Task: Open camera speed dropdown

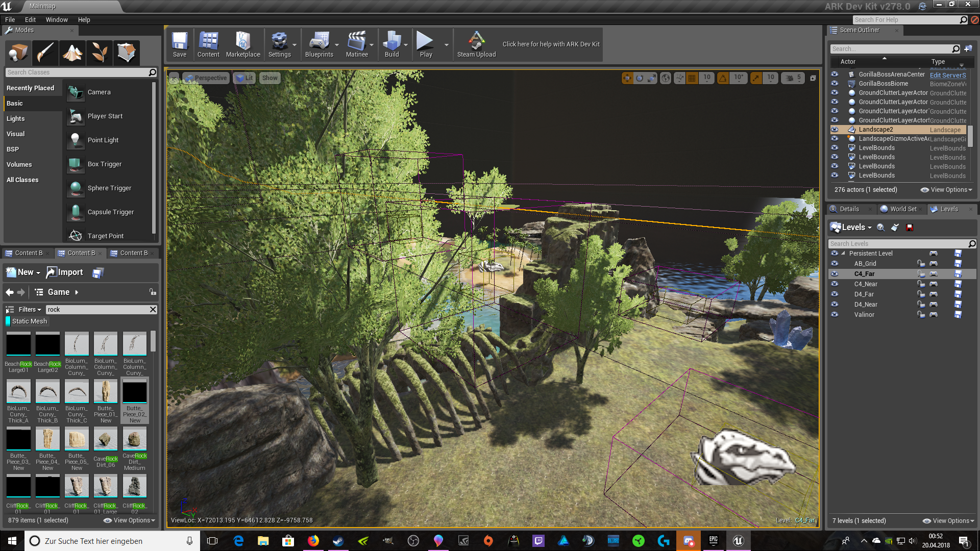Action: (793, 78)
